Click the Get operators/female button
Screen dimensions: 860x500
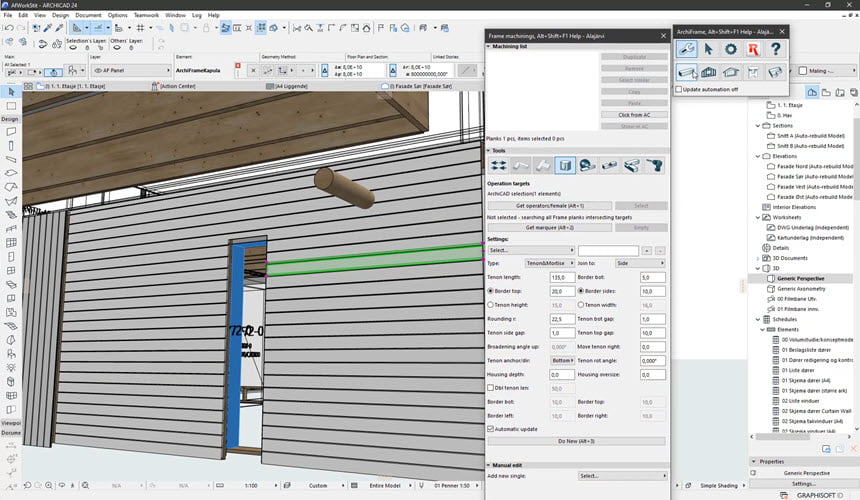coord(550,206)
